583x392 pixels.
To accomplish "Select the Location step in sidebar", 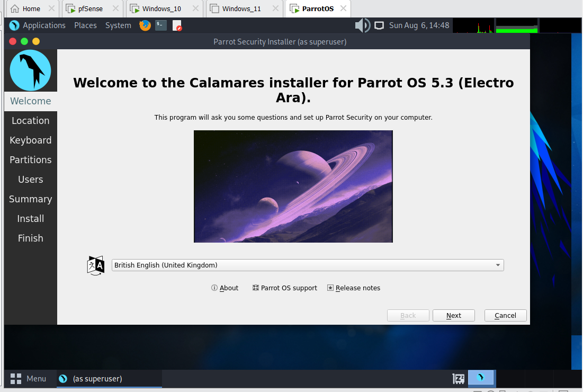I will point(31,120).
